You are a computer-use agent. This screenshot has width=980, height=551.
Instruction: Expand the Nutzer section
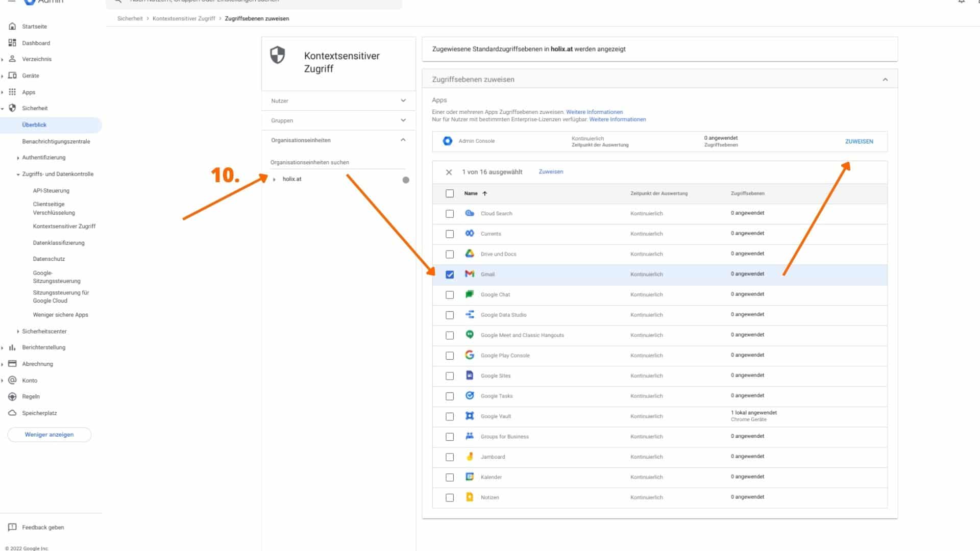pyautogui.click(x=403, y=101)
